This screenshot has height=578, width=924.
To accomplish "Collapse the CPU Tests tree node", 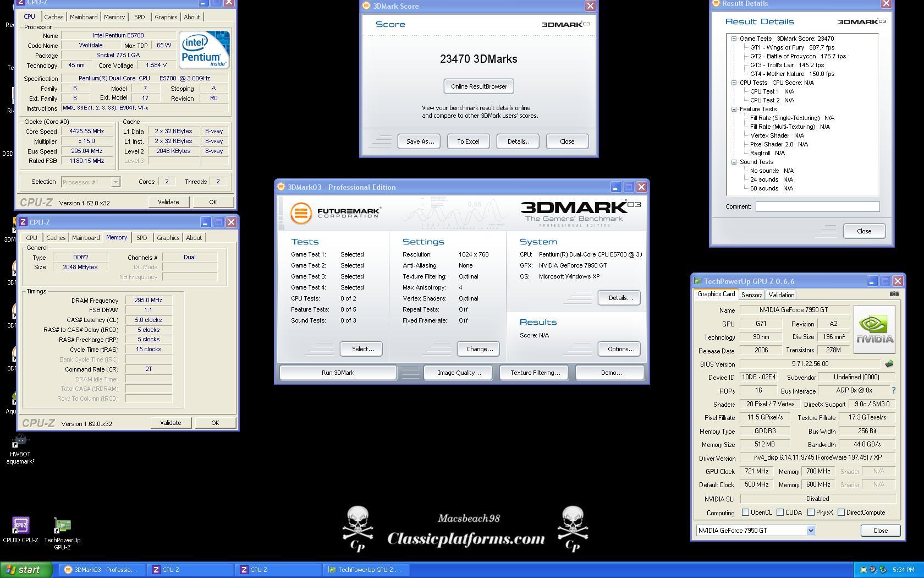I will click(734, 83).
